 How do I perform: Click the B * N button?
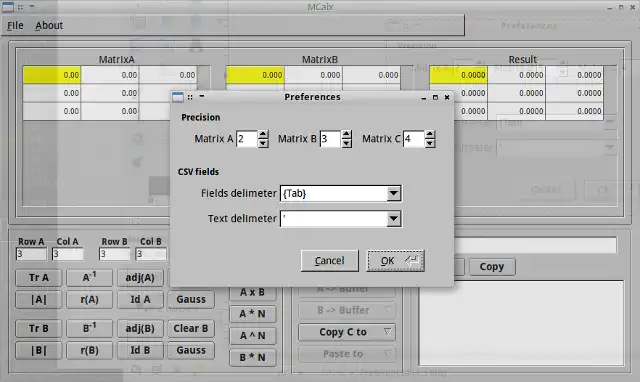click(253, 358)
